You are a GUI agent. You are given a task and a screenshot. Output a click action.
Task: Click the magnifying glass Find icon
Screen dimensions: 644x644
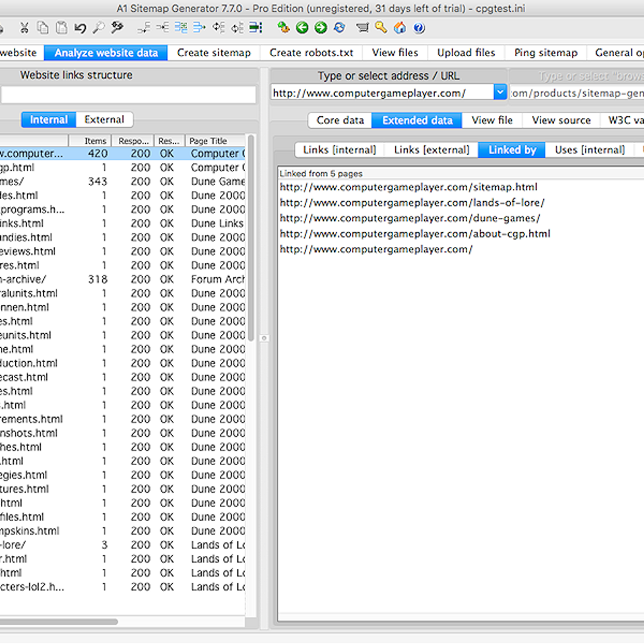click(99, 28)
